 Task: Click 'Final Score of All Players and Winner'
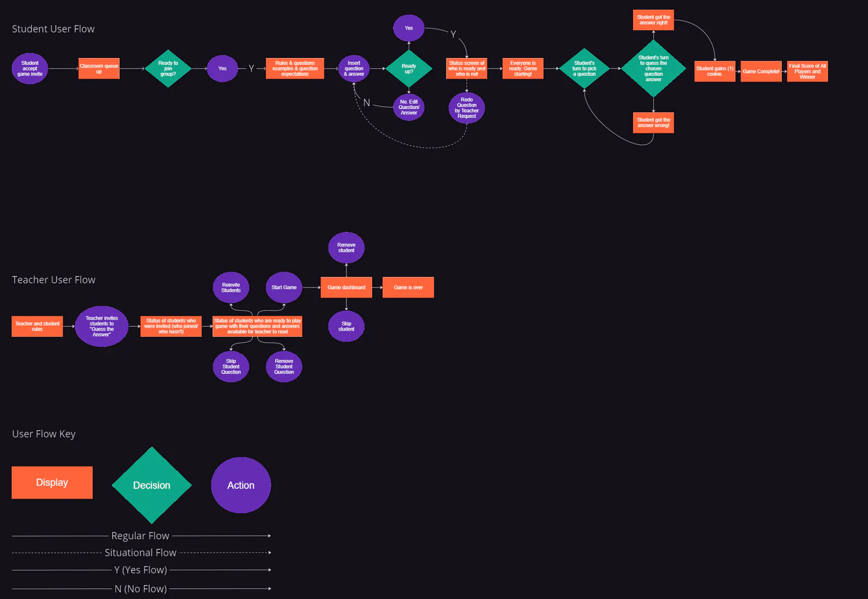[x=807, y=71]
